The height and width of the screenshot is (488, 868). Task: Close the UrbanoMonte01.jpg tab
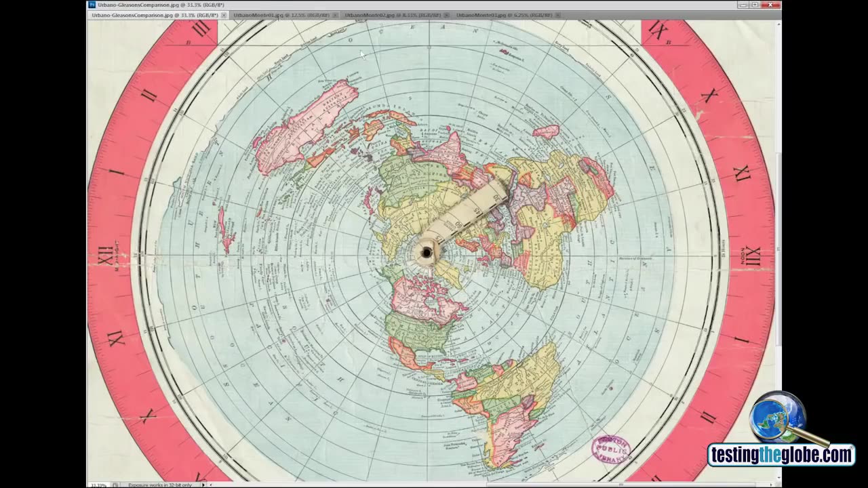(335, 15)
